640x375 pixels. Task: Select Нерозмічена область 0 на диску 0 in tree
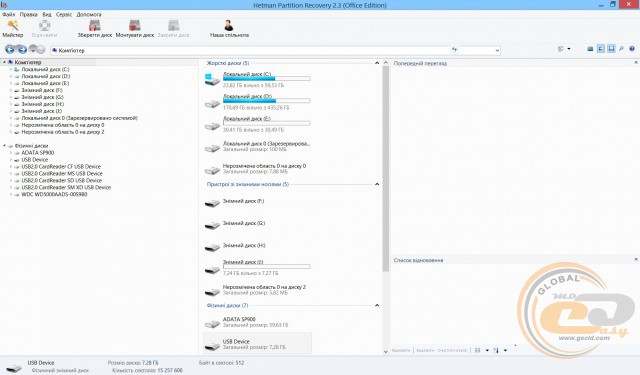coord(62,125)
